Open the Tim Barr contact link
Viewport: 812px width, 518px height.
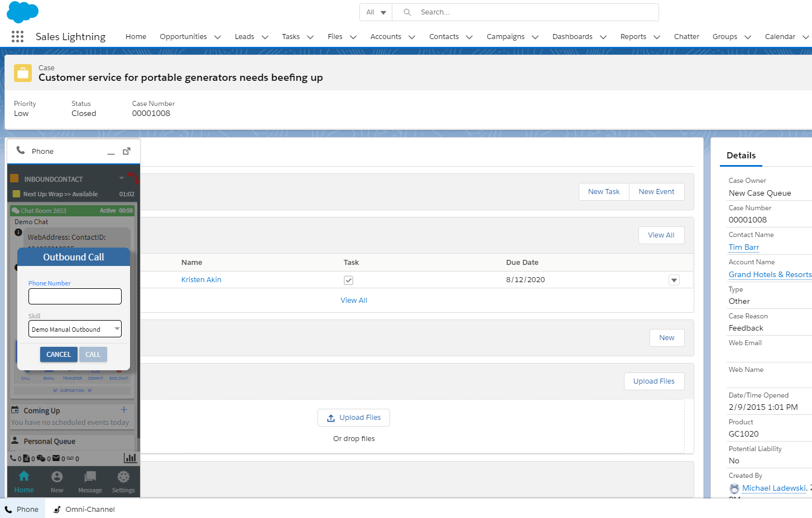click(743, 247)
